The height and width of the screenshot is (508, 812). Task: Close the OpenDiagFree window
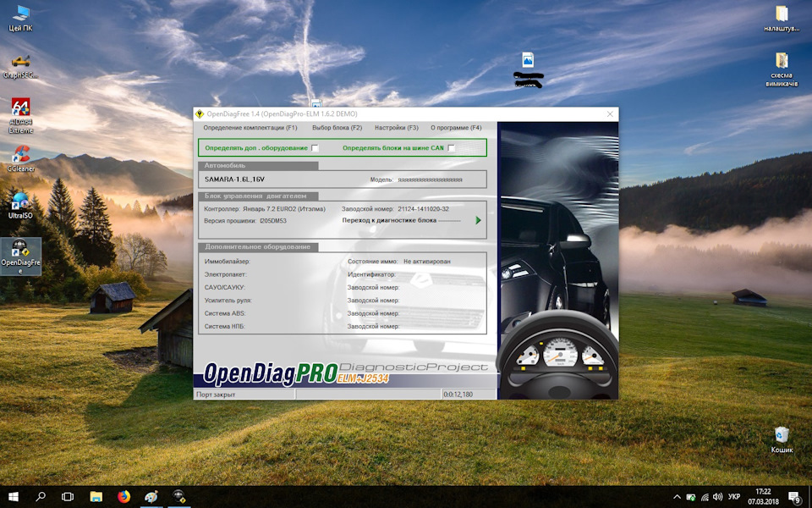coord(610,114)
